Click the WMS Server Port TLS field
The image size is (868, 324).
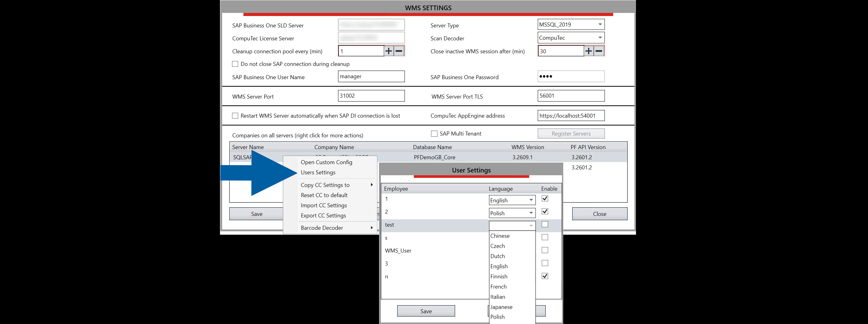(571, 96)
